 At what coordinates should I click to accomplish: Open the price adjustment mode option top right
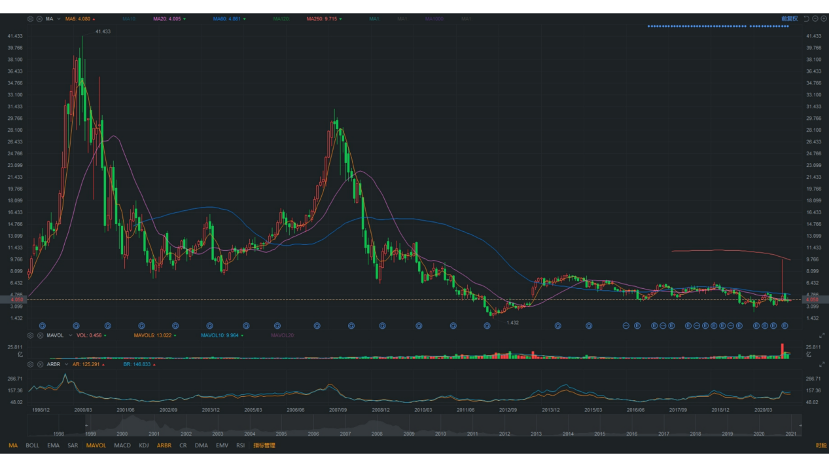789,19
